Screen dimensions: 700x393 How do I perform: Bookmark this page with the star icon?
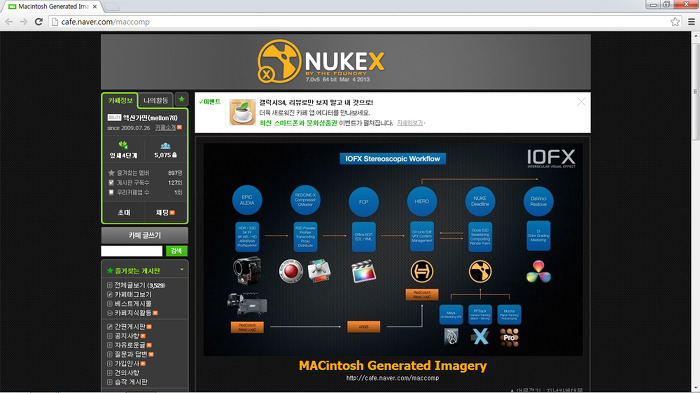click(x=675, y=21)
